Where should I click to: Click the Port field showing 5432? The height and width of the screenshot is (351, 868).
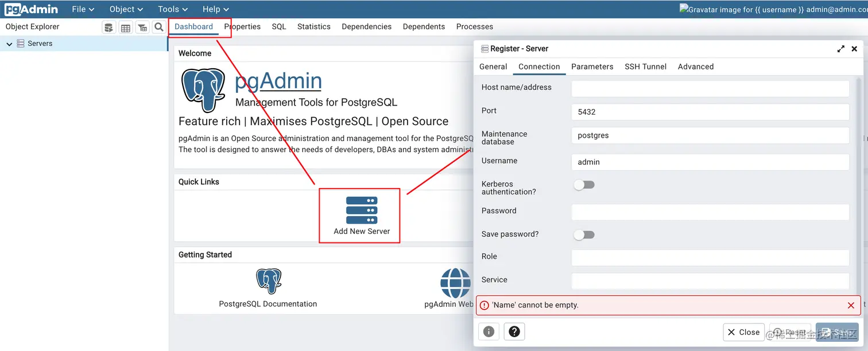pos(710,112)
